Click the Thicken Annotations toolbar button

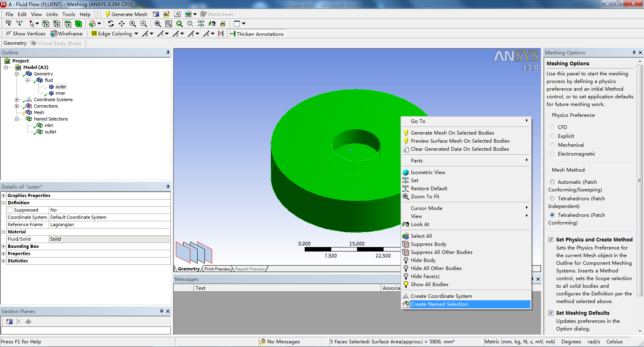257,34
